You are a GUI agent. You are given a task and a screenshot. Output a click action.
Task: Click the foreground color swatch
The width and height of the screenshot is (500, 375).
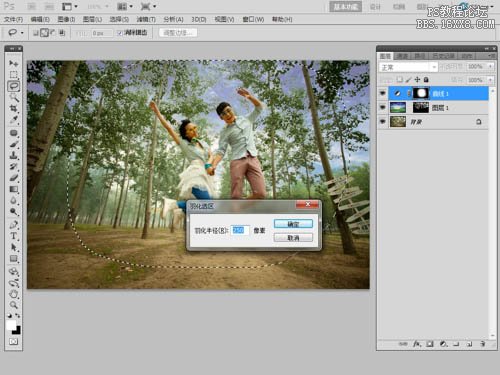(11, 325)
